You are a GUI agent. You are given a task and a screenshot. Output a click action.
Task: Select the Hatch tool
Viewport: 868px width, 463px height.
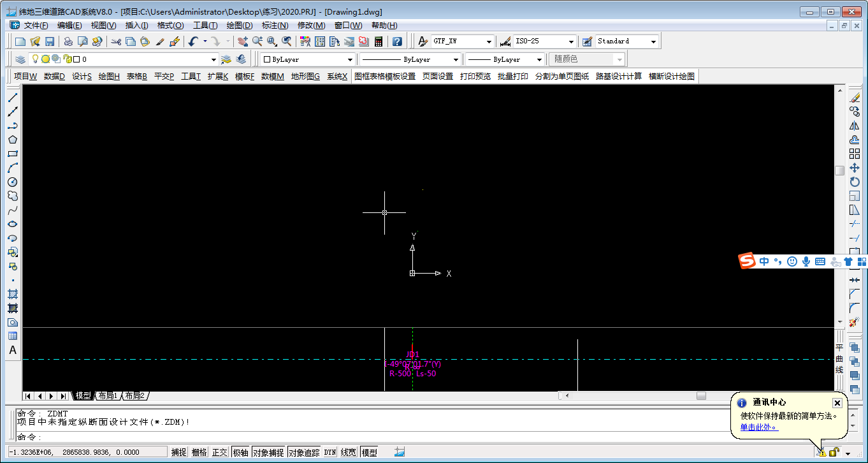pos(13,294)
